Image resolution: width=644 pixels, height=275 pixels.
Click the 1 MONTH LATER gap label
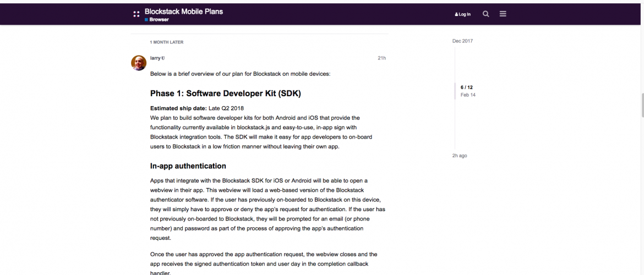pyautogui.click(x=166, y=42)
